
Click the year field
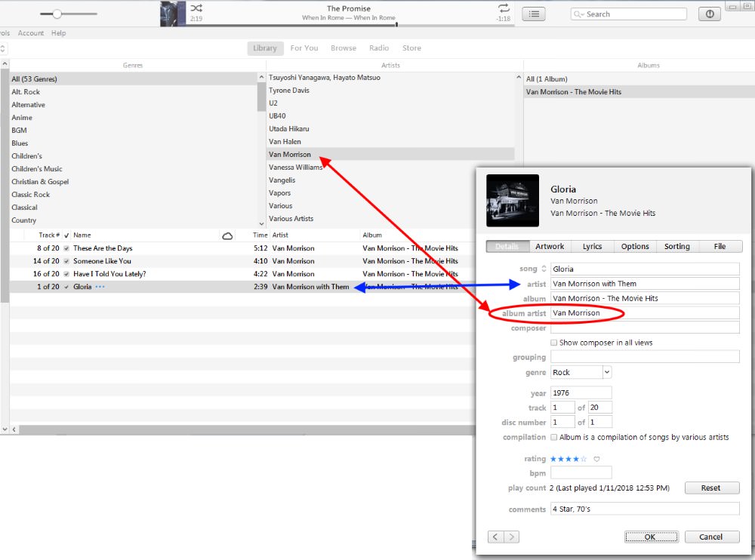click(x=581, y=393)
